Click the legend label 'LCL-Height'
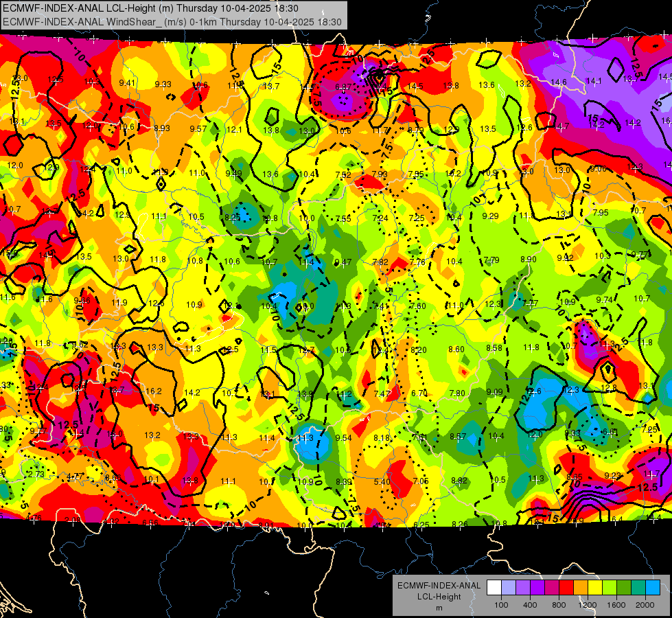 (439, 597)
